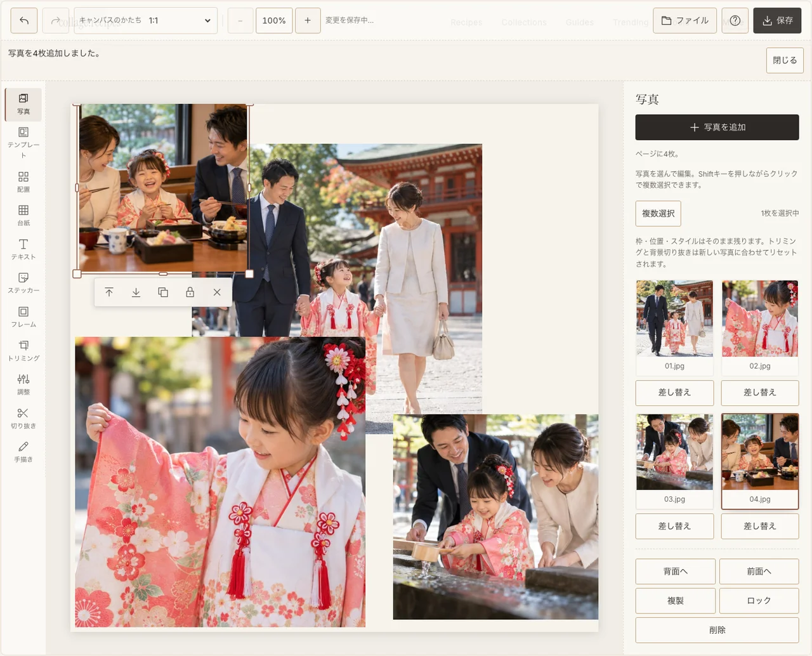The width and height of the screenshot is (812, 656).
Task: Select the 配置 layout tool
Action: (23, 181)
